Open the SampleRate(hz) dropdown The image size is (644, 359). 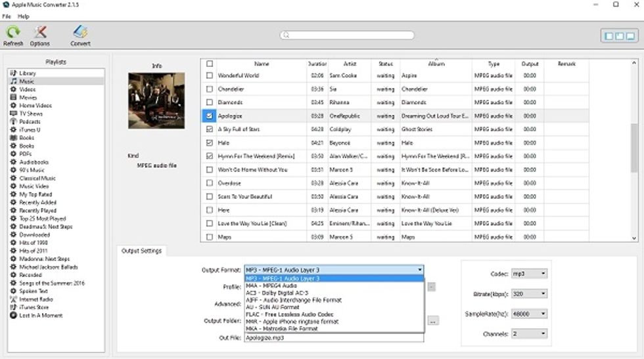tap(530, 314)
